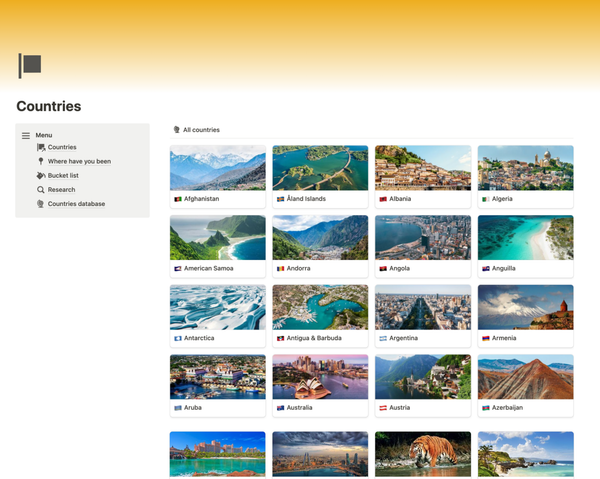600x479 pixels.
Task: Click the Australia flag icon
Action: (280, 408)
